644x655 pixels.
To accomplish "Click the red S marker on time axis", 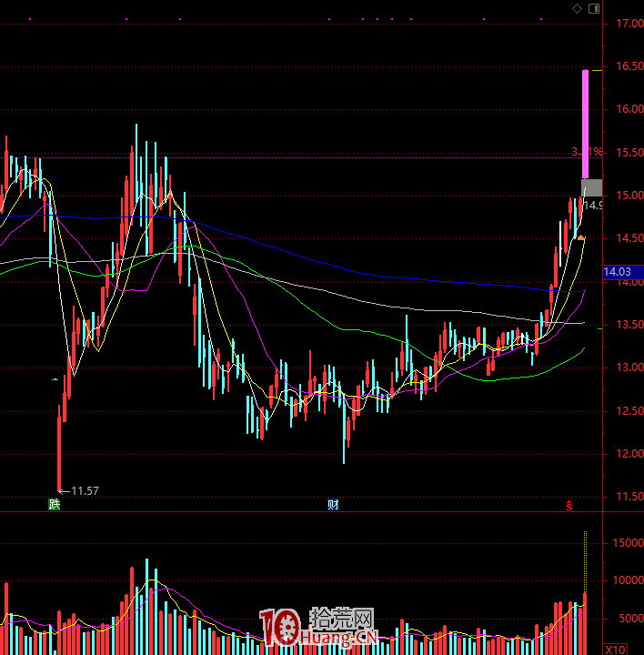I will point(569,506).
